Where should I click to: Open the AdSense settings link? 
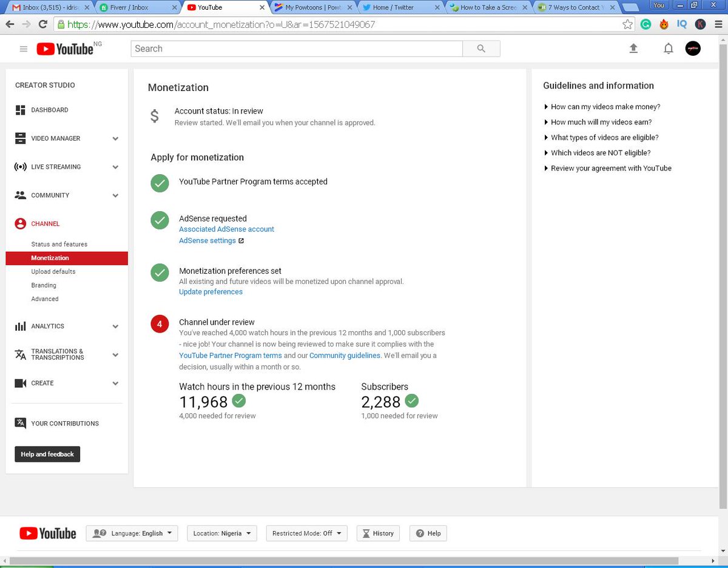click(207, 241)
